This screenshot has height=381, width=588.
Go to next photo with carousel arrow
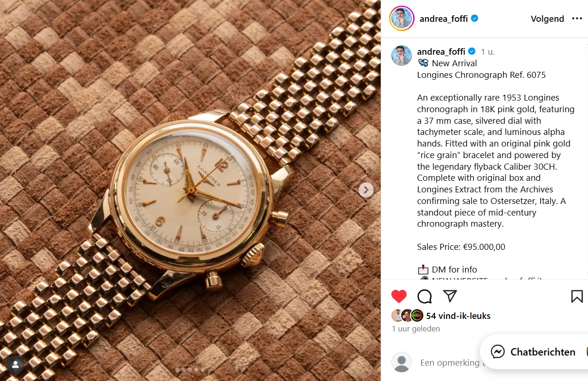pyautogui.click(x=366, y=190)
